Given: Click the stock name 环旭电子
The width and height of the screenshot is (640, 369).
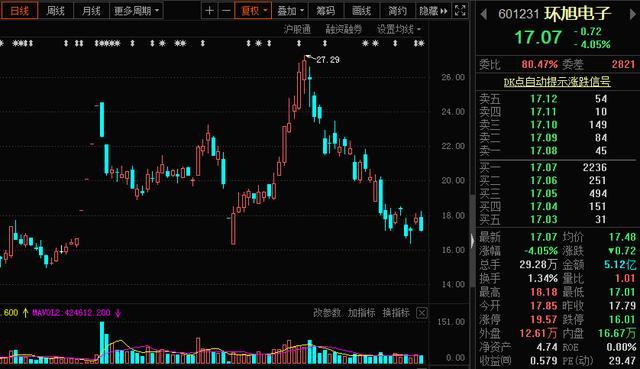Looking at the screenshot, I should [578, 14].
